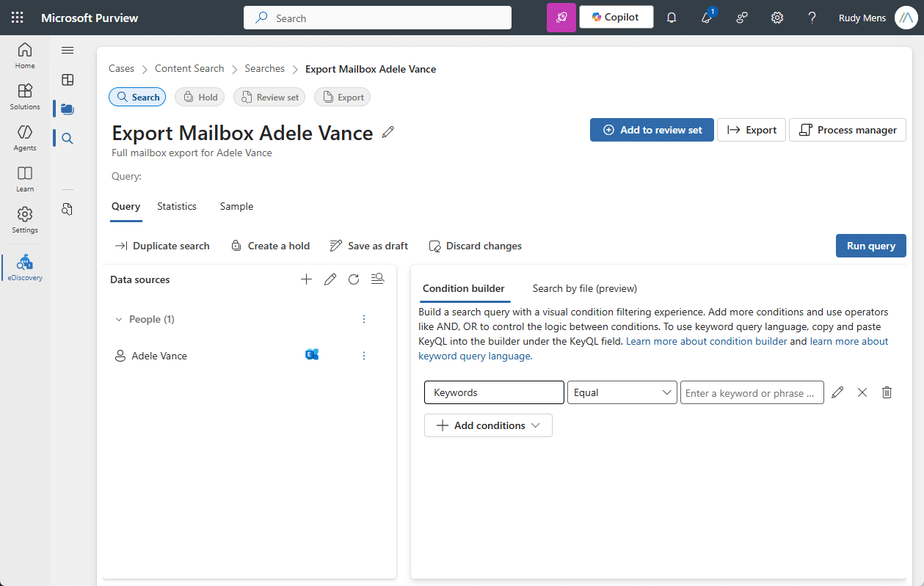This screenshot has height=586, width=924.
Task: Open the Equal operator dropdown
Action: point(622,392)
